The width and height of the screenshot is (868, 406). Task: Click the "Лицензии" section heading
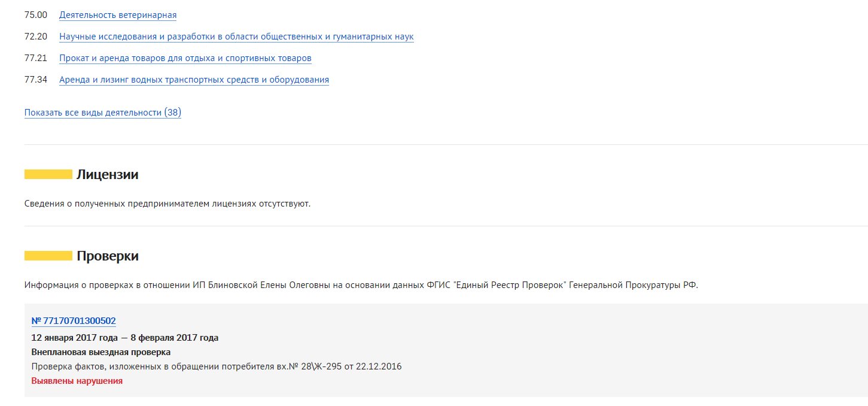pos(108,175)
